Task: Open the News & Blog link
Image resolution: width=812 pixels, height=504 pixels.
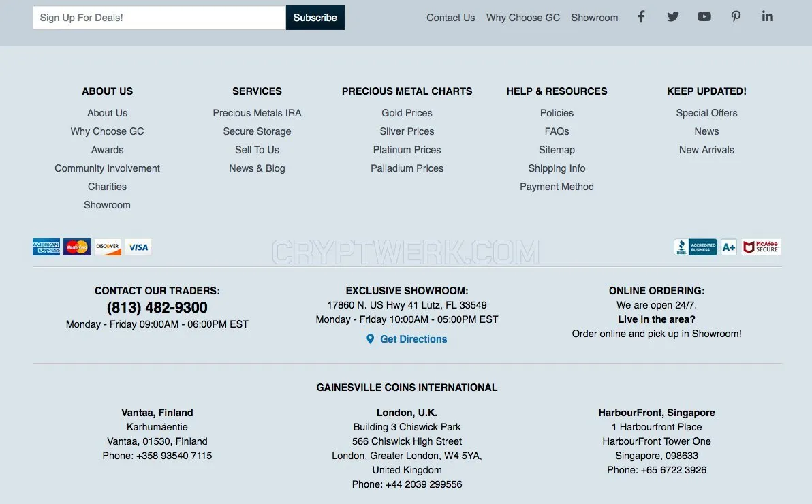Action: point(257,168)
